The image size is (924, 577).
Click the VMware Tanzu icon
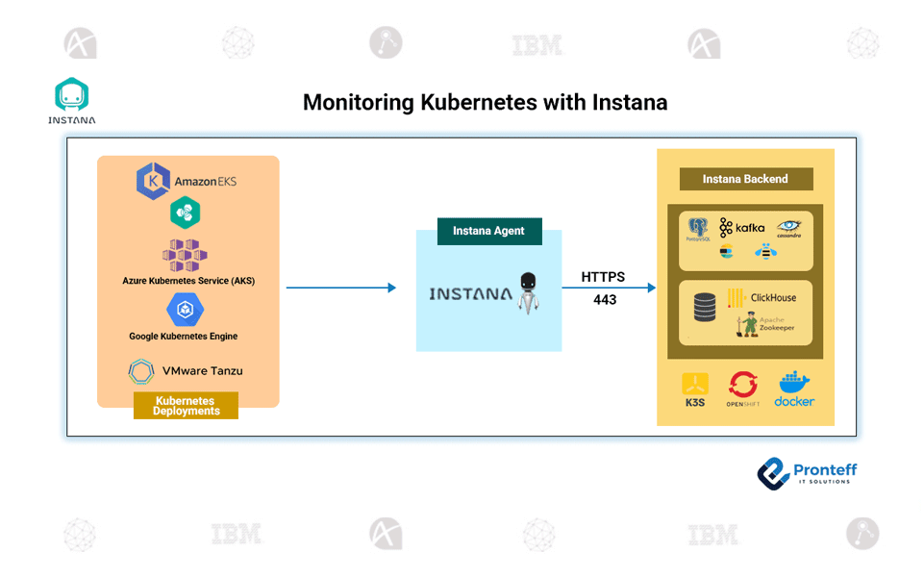(141, 371)
